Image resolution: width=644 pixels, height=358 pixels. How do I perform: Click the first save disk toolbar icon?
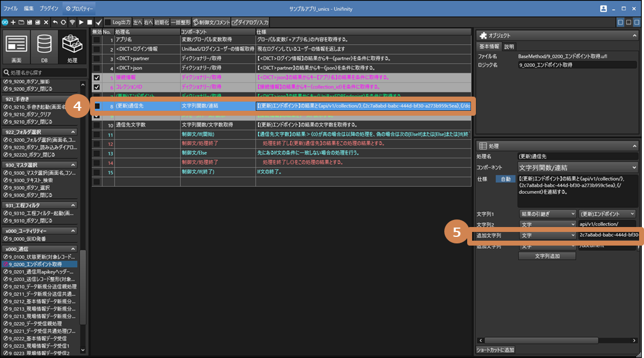click(x=29, y=22)
